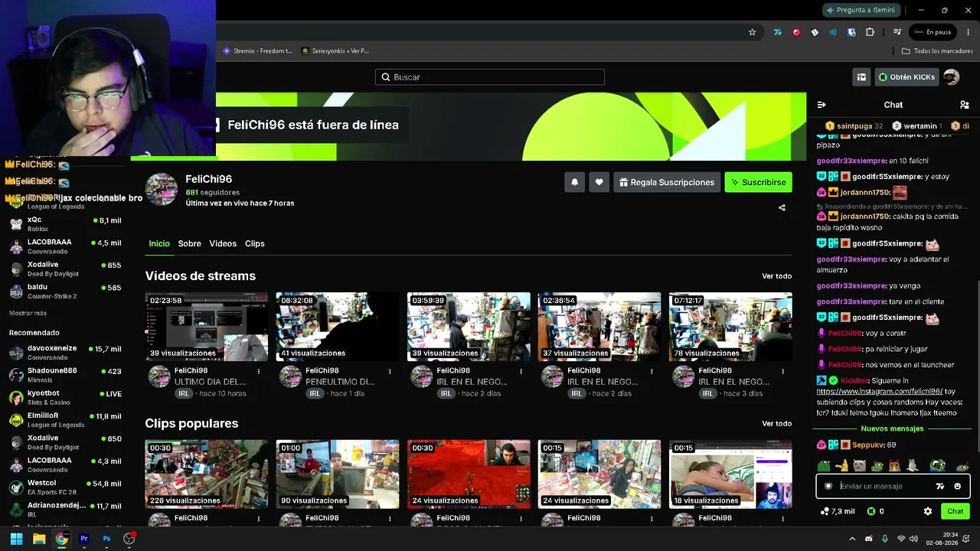This screenshot has width=980, height=551.
Task: Open options menu for the 02:36:54 video
Action: (x=652, y=371)
